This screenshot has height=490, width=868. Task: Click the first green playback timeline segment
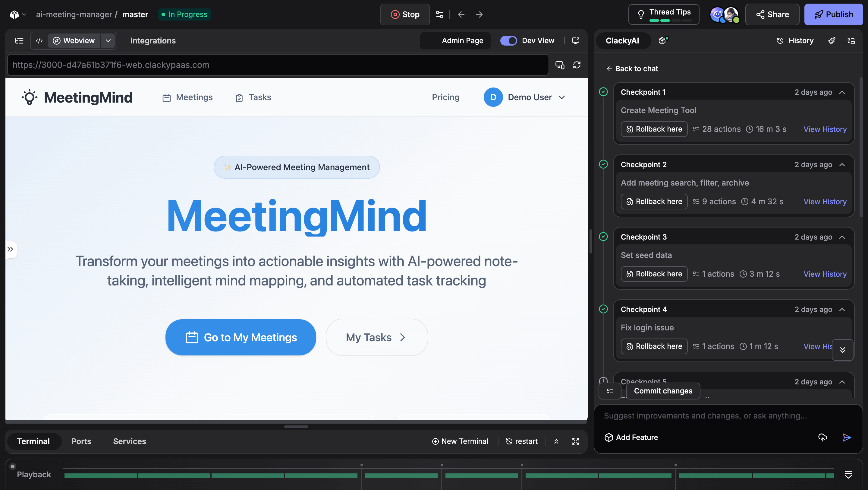100,476
